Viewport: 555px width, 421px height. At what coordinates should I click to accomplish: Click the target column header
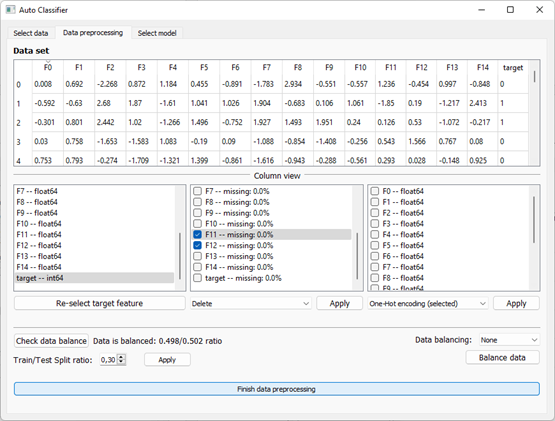(513, 67)
